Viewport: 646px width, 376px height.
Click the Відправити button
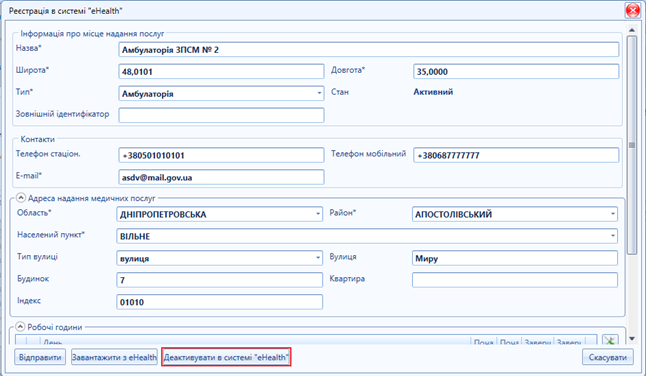pyautogui.click(x=40, y=357)
